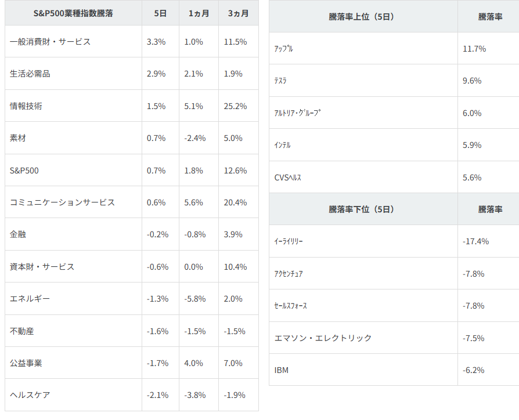Click the 情報技術 sector row label

tap(26, 106)
